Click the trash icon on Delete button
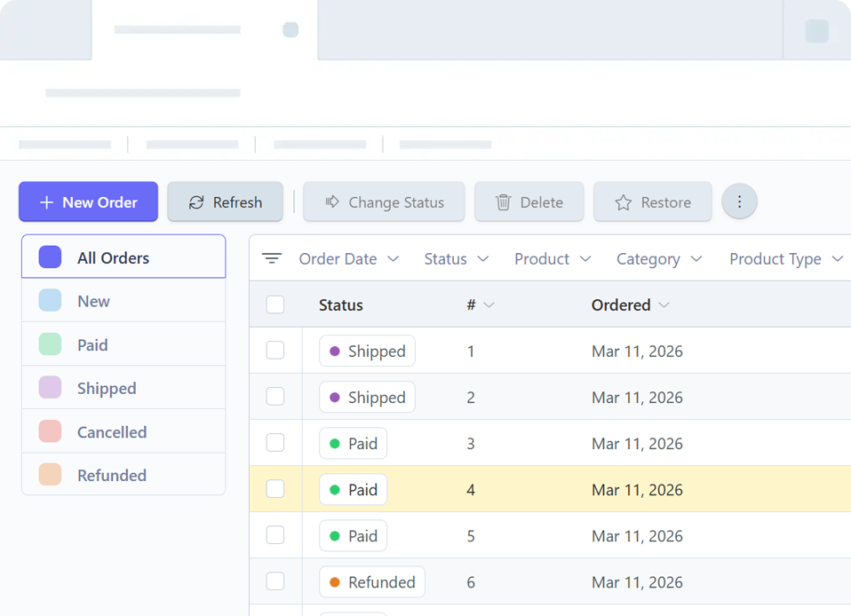Image resolution: width=851 pixels, height=616 pixels. pos(504,201)
